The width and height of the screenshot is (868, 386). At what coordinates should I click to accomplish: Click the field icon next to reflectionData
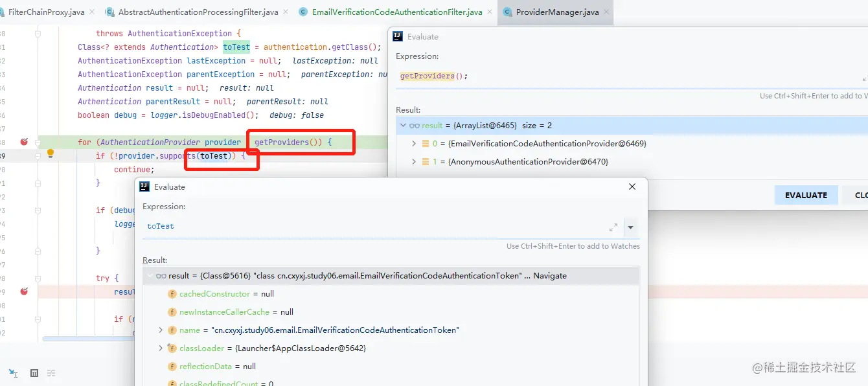point(172,367)
